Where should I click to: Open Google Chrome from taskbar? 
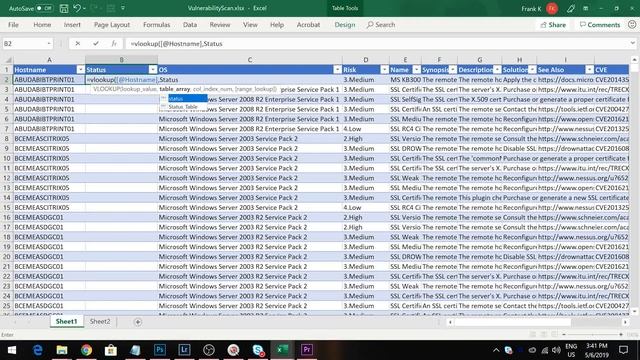coord(86,350)
